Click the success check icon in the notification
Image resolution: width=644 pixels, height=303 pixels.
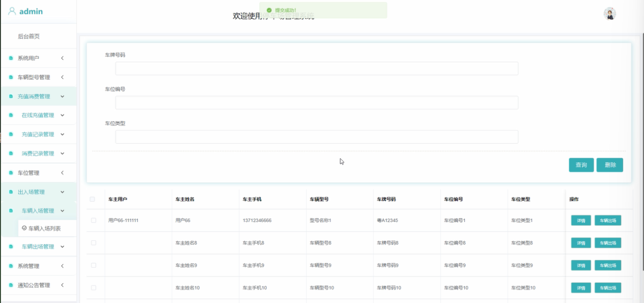click(x=269, y=10)
